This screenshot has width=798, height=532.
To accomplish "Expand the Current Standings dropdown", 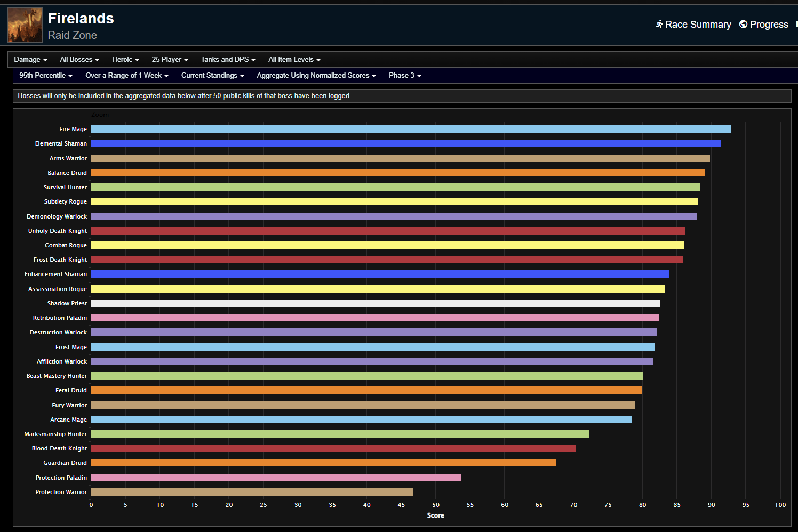I will pos(212,76).
